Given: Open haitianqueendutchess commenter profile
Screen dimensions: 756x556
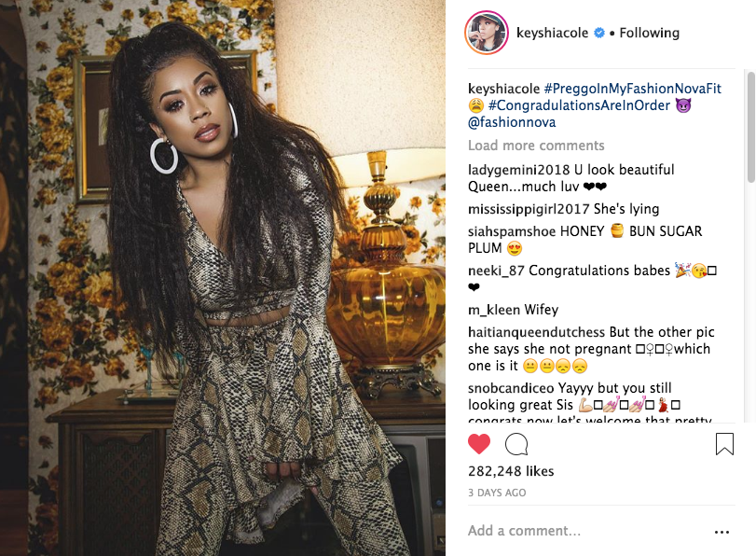Looking at the screenshot, I should 536,332.
